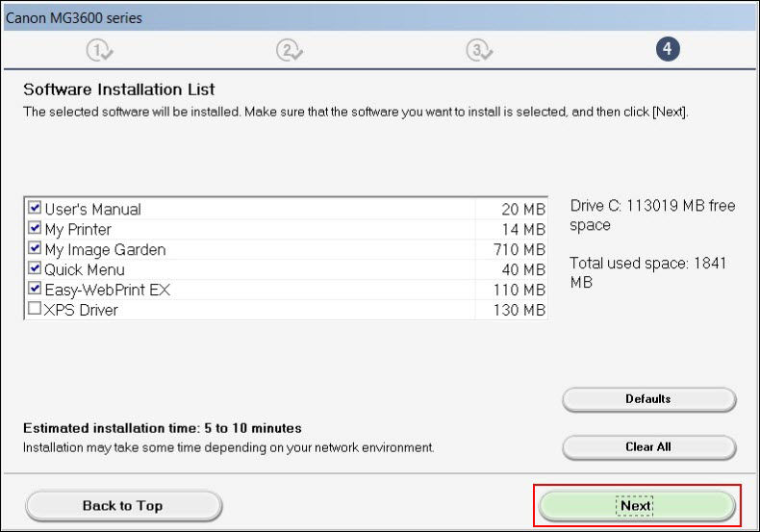The height and width of the screenshot is (532, 760).
Task: Click the "20 MB" size value
Action: coord(523,210)
